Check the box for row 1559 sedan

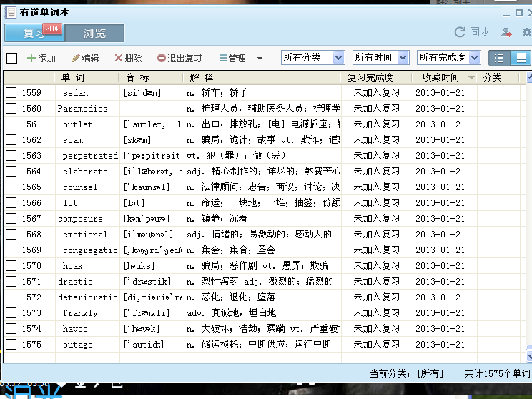[x=11, y=93]
